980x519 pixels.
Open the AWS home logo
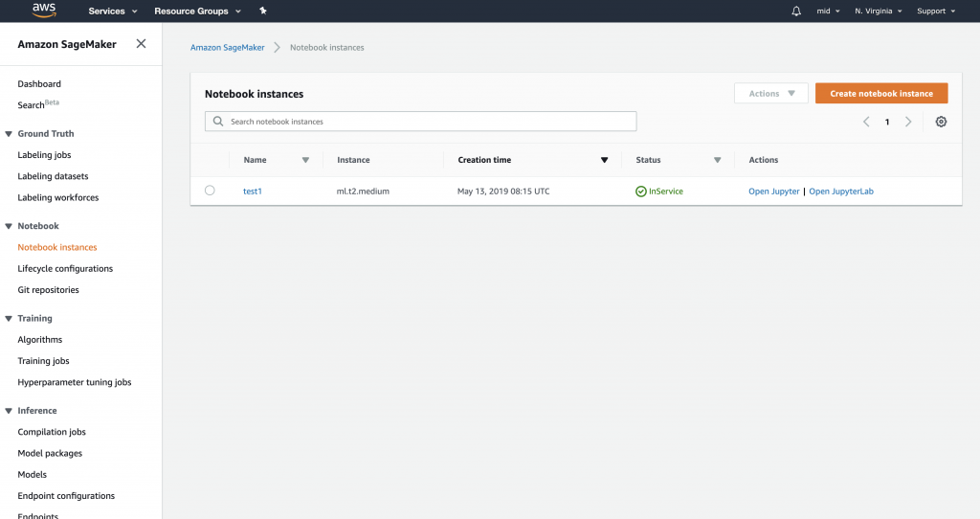click(44, 10)
